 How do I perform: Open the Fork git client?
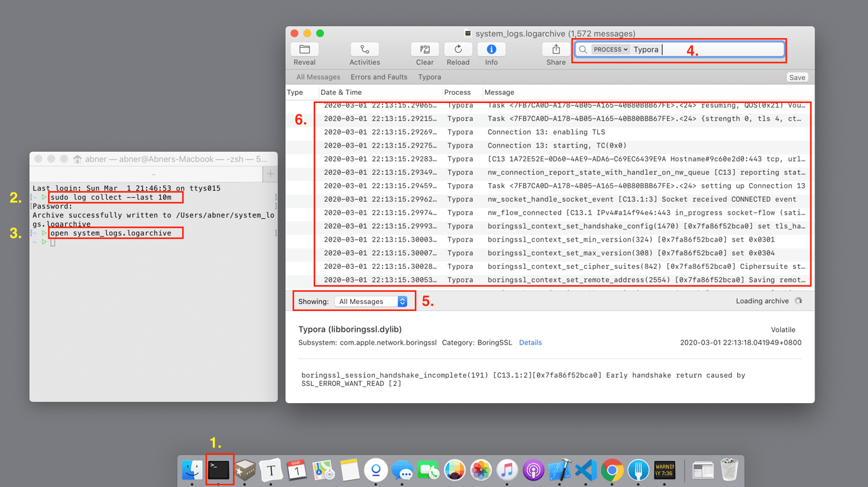[x=639, y=470]
